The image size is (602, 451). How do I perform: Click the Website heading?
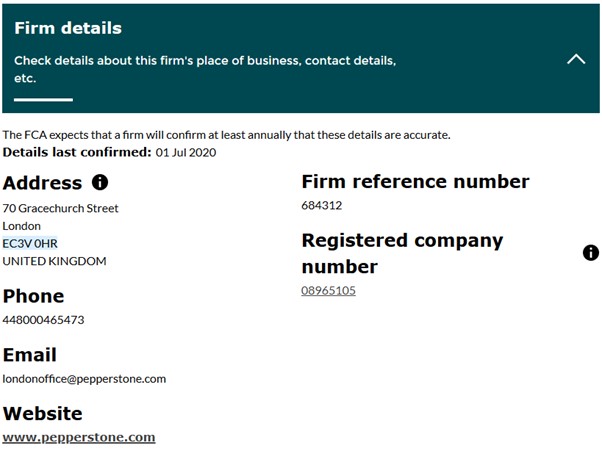pos(43,413)
